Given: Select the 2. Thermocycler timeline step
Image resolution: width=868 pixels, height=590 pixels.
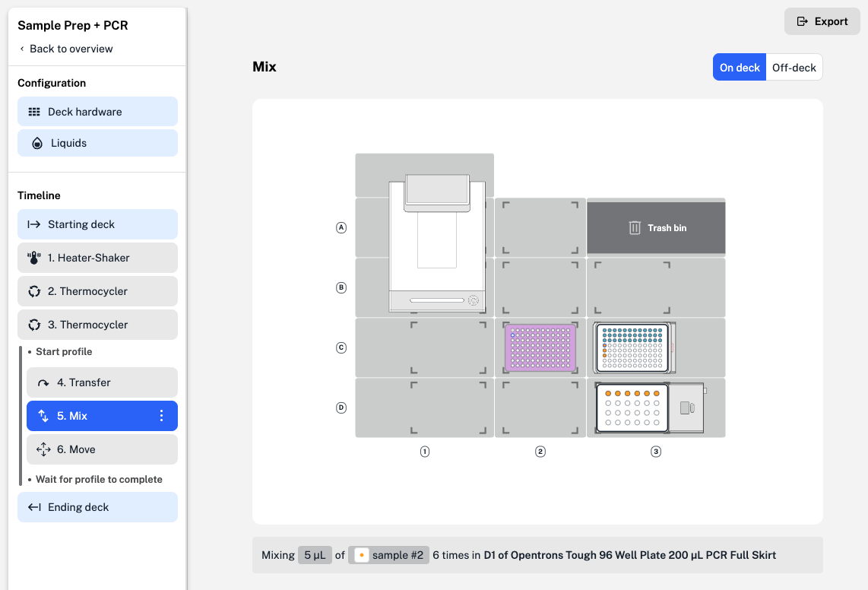Looking at the screenshot, I should 97,291.
